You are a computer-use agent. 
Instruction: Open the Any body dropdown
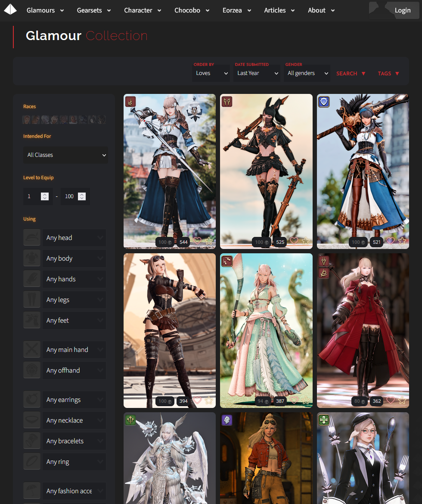point(74,258)
